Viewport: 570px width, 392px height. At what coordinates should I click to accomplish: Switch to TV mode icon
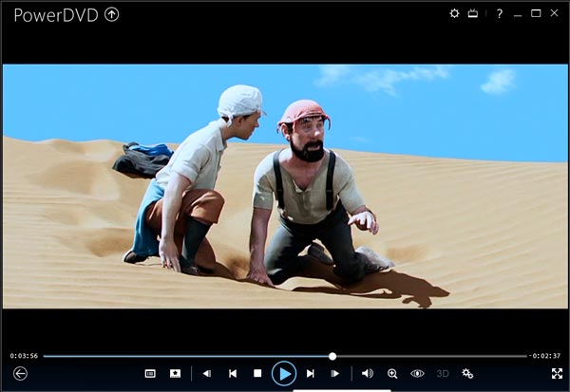(472, 13)
